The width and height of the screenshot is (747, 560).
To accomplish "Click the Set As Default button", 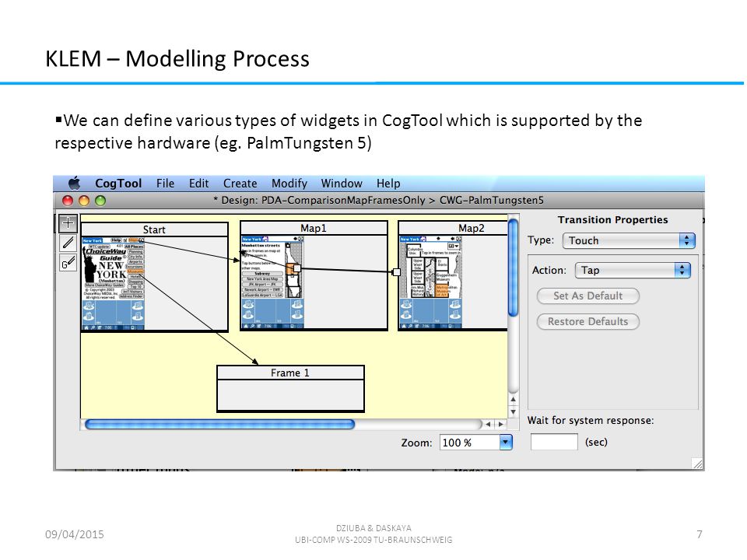I will click(588, 296).
